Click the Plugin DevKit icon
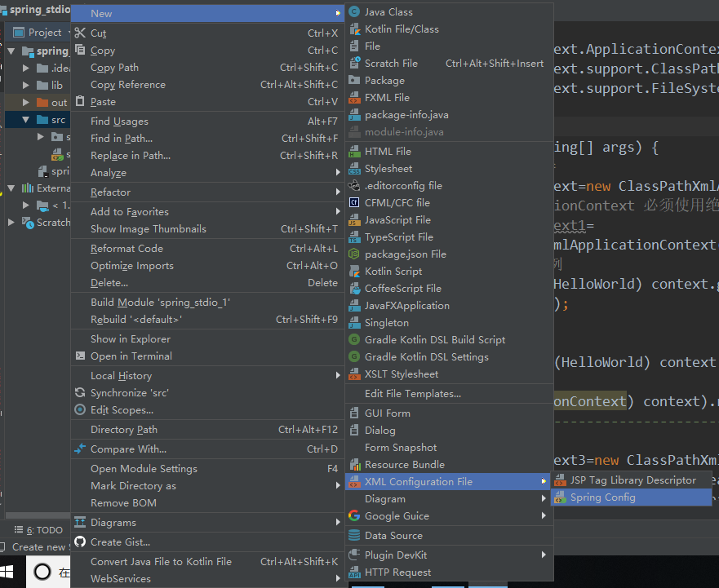 pos(354,555)
